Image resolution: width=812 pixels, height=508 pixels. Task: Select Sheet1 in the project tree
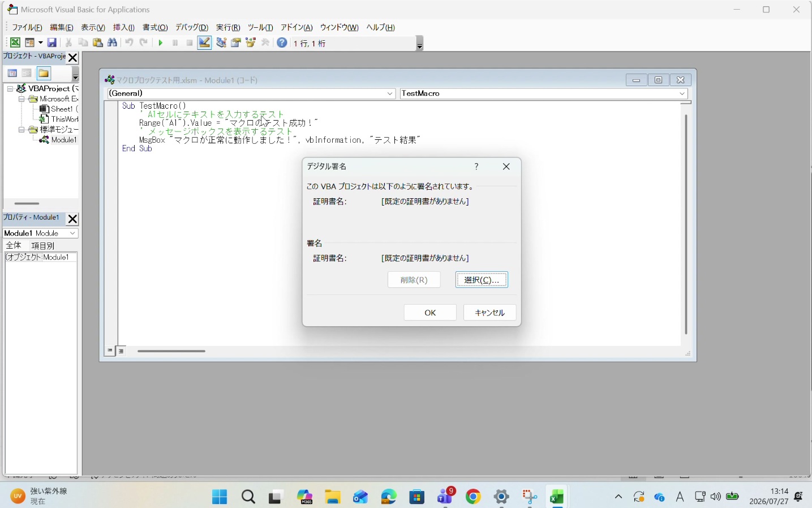(x=58, y=109)
